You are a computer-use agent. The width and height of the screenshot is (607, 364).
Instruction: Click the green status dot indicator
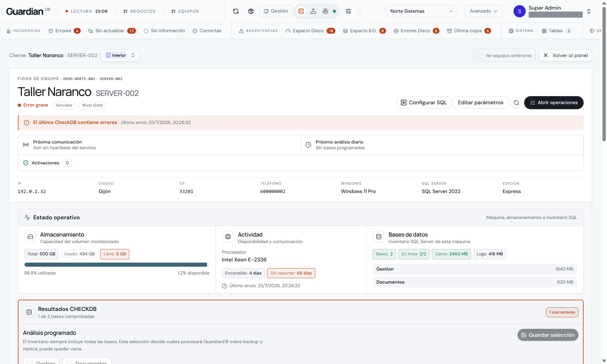tap(334, 11)
